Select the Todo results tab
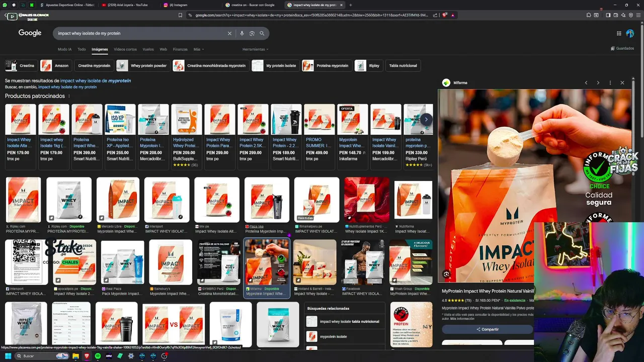This screenshot has width=644, height=362. click(x=82, y=49)
